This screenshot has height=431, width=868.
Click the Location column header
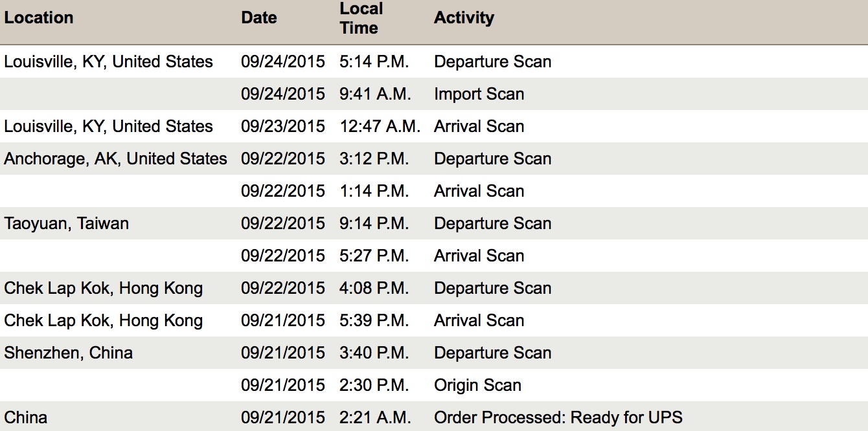click(39, 17)
